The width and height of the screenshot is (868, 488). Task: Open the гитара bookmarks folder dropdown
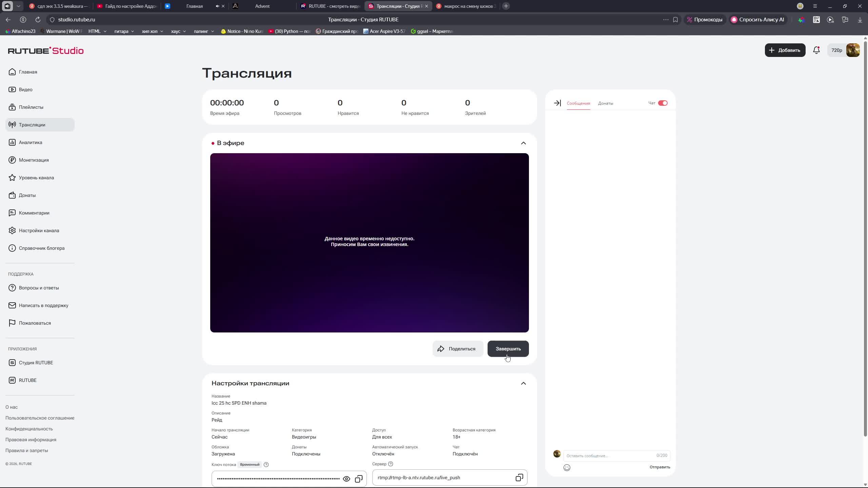click(124, 31)
